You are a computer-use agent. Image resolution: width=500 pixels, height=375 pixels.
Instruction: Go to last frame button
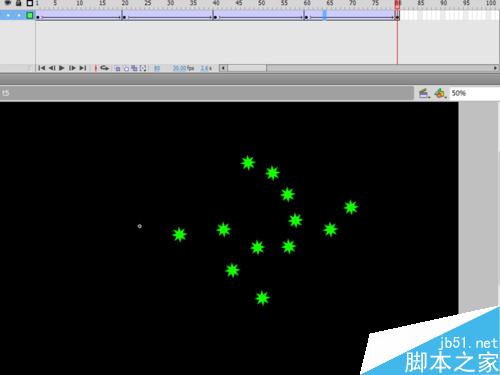(x=83, y=68)
